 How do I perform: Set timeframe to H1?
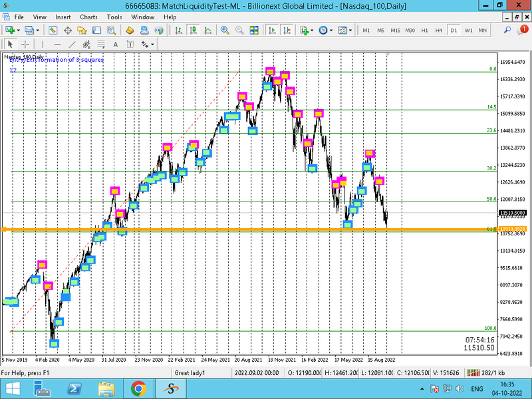coord(424,30)
